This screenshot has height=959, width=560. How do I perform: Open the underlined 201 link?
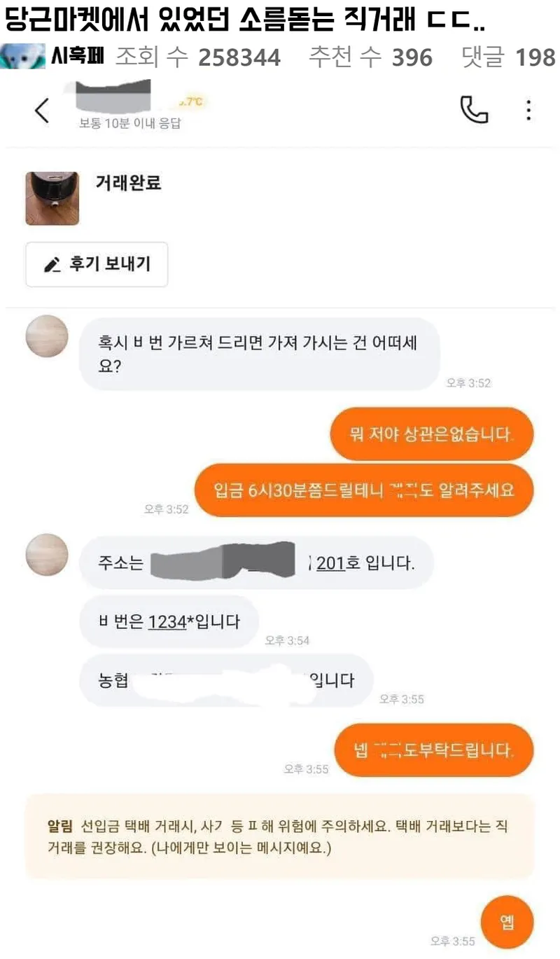point(331,563)
